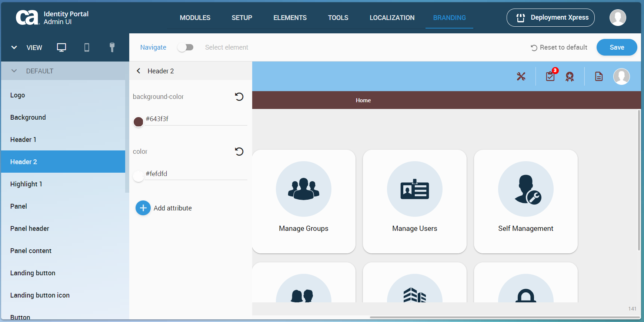Open the admin user avatar menu
Screen dimensions: 644x322
(618, 17)
